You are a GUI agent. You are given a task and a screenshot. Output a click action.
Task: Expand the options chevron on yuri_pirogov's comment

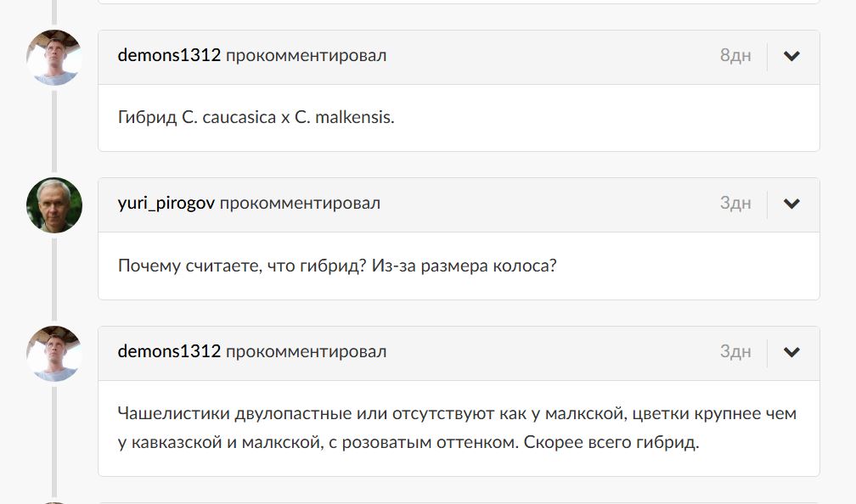tap(791, 204)
